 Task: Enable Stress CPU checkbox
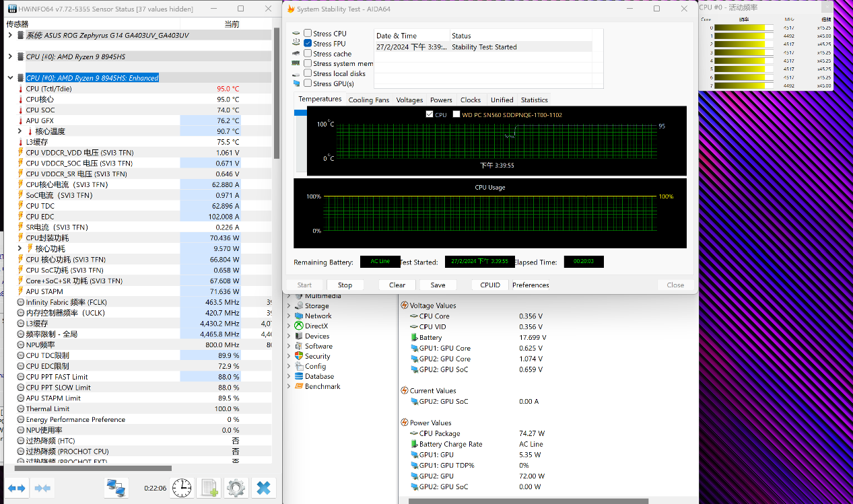point(308,33)
